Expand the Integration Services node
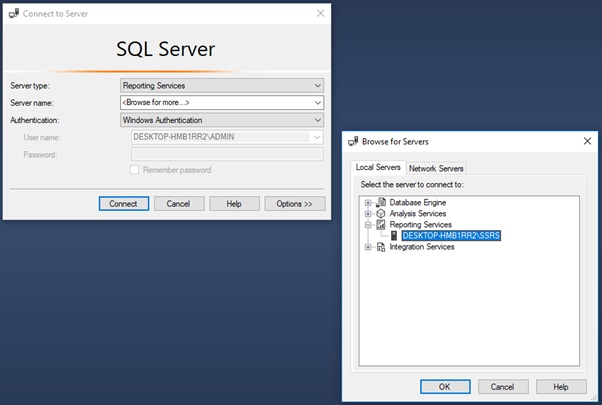The image size is (602, 405). pyautogui.click(x=368, y=247)
